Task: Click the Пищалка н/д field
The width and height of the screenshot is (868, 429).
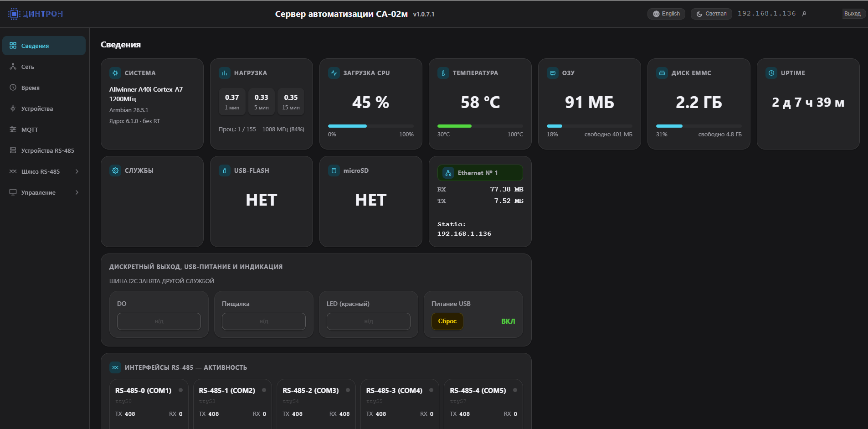Action: click(264, 321)
